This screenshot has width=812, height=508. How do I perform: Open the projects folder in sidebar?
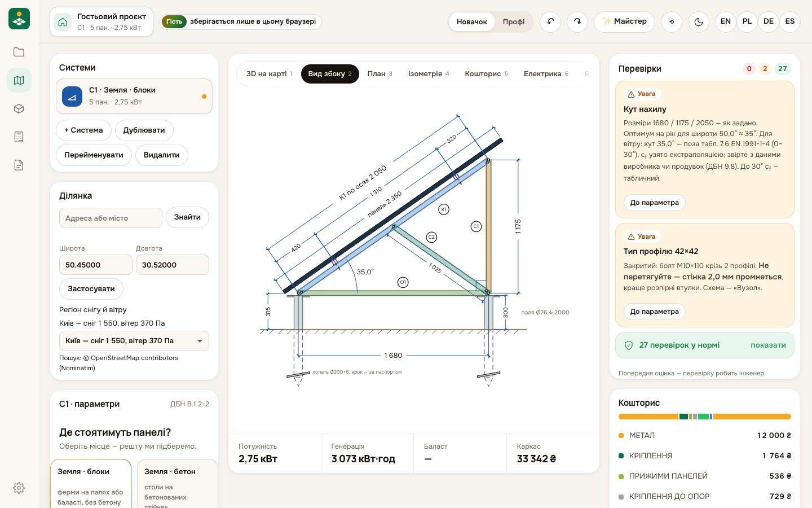pos(19,52)
